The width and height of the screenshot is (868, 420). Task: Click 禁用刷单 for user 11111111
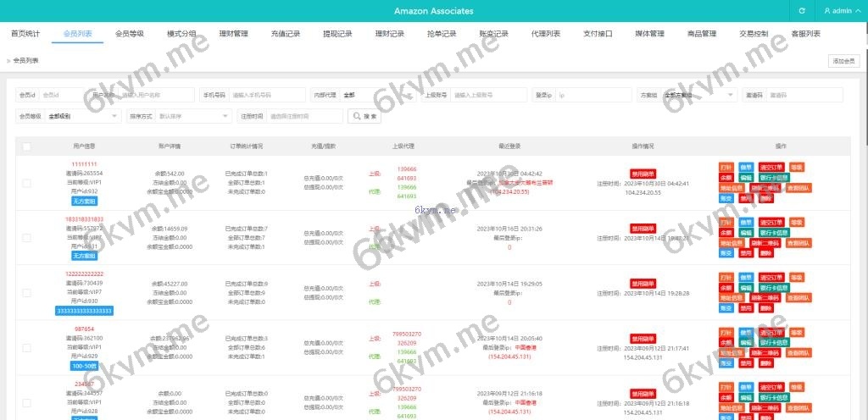pyautogui.click(x=642, y=174)
